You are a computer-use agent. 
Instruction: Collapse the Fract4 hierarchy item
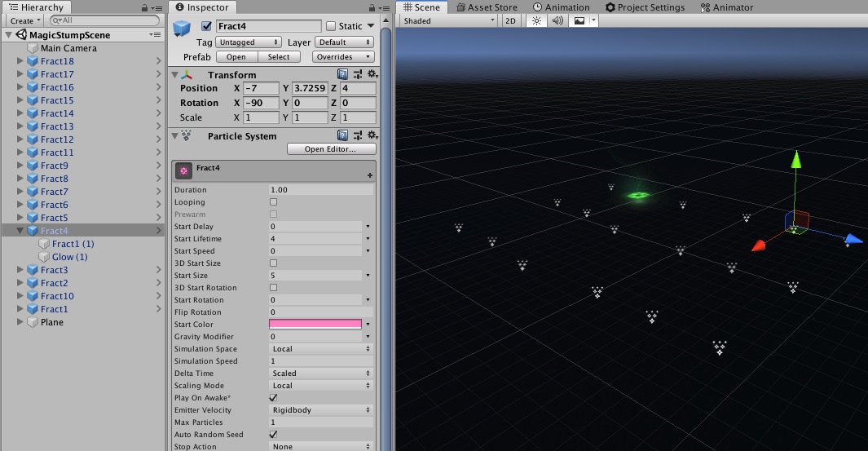coord(20,231)
